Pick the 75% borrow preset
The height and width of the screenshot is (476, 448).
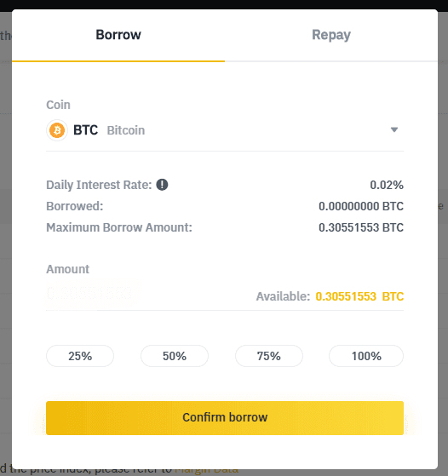tap(269, 356)
